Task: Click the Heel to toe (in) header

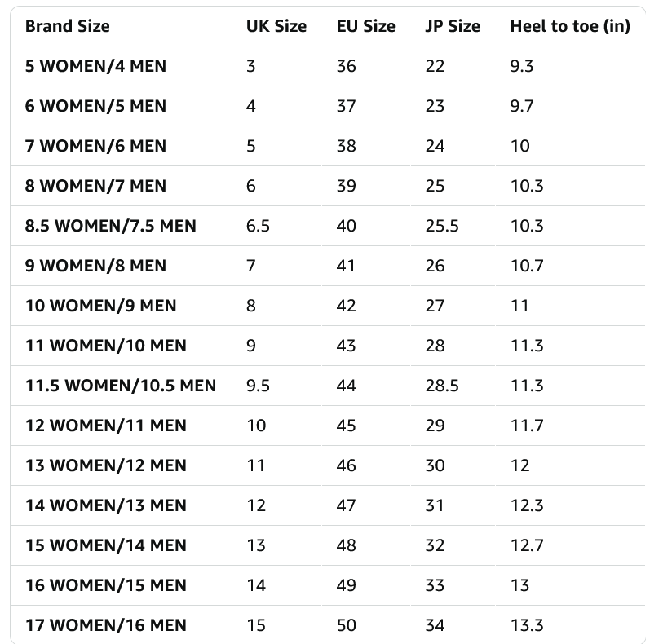Action: point(570,26)
